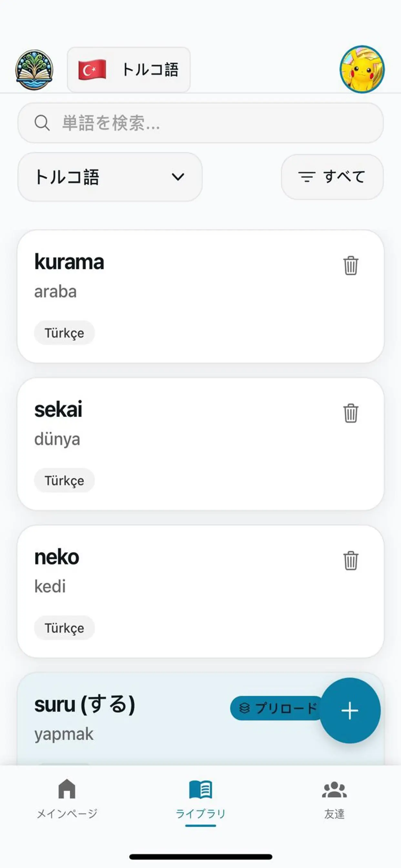Open the Pikachu profile avatar
The width and height of the screenshot is (401, 868).
362,69
